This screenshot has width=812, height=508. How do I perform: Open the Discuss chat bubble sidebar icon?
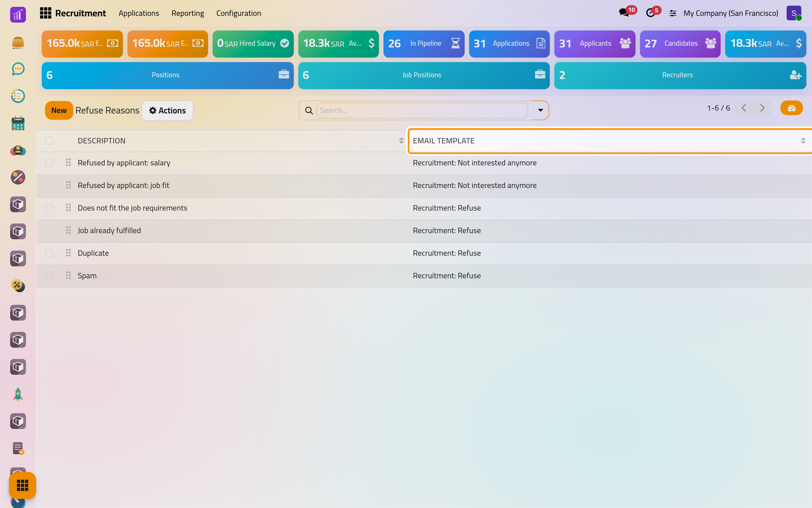pos(18,69)
